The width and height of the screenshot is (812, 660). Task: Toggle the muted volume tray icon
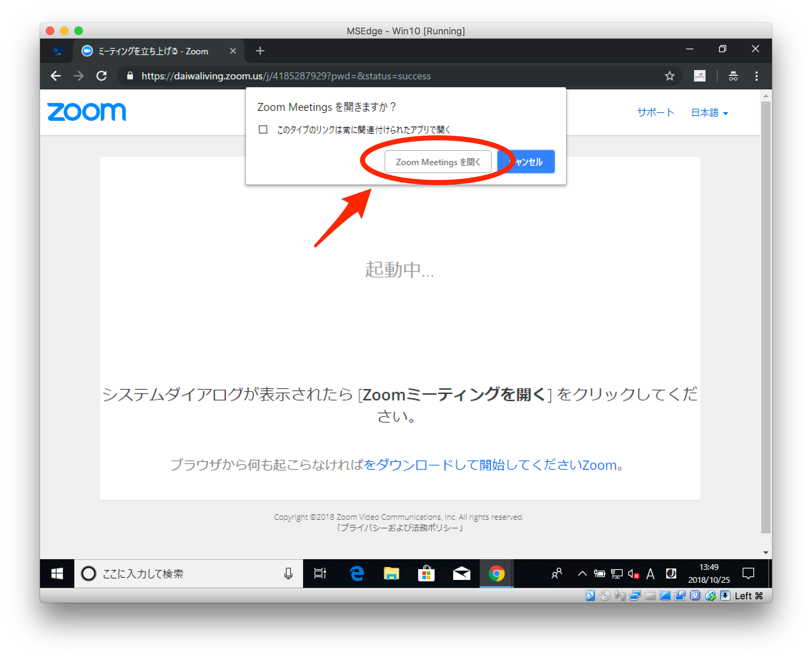pos(633,573)
